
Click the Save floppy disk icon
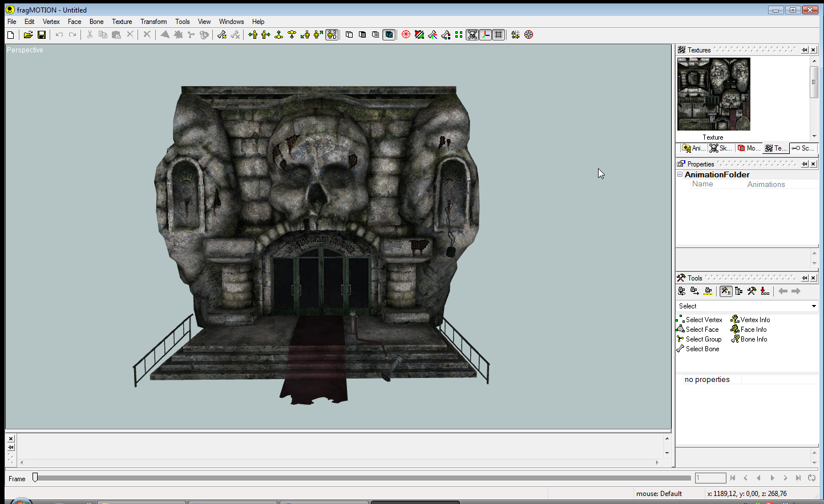coord(42,35)
